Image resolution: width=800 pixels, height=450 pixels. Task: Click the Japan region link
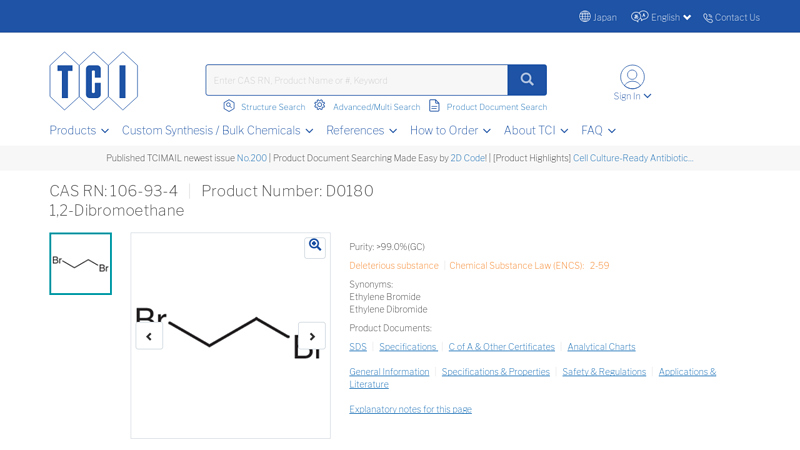tap(605, 17)
